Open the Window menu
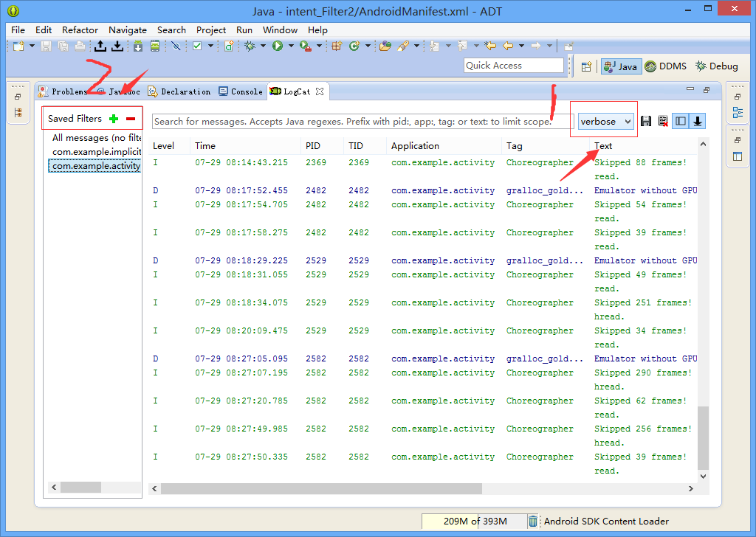 [280, 30]
